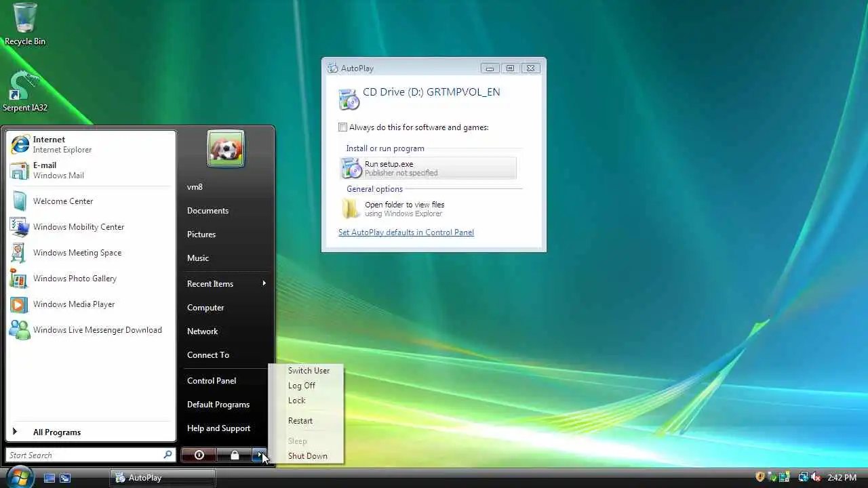
Task: Expand the Recent Items submenu arrow
Action: click(x=264, y=283)
